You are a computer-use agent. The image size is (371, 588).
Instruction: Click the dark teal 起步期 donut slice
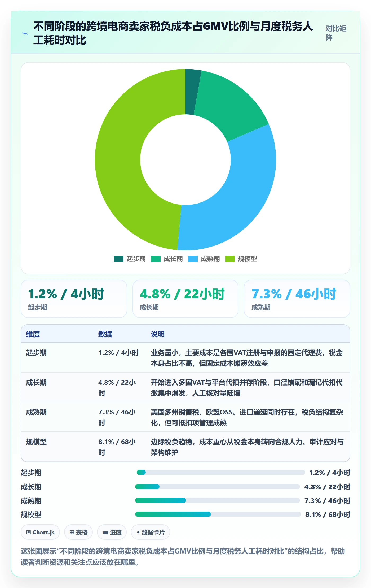click(192, 92)
